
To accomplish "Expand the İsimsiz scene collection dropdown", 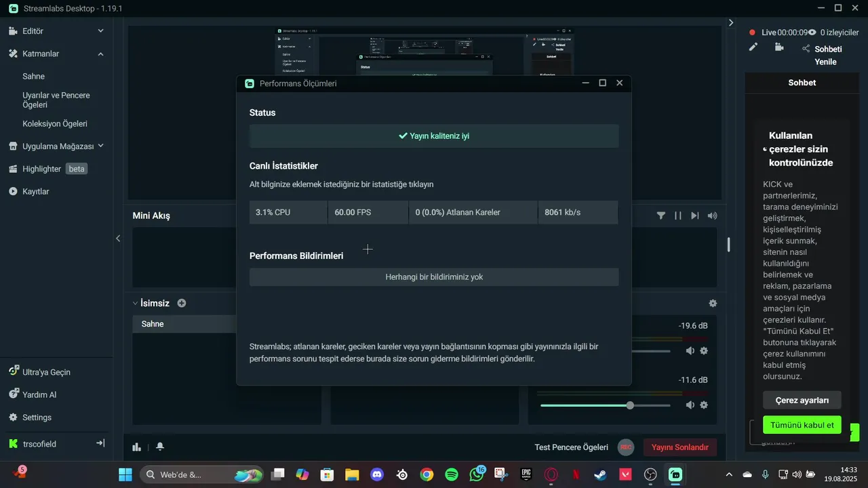I will (135, 304).
